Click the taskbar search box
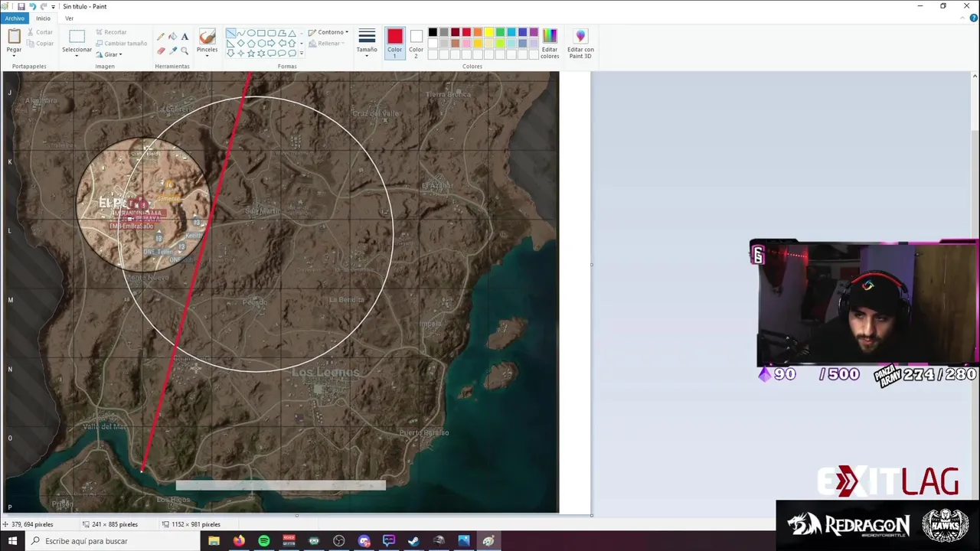 (113, 541)
